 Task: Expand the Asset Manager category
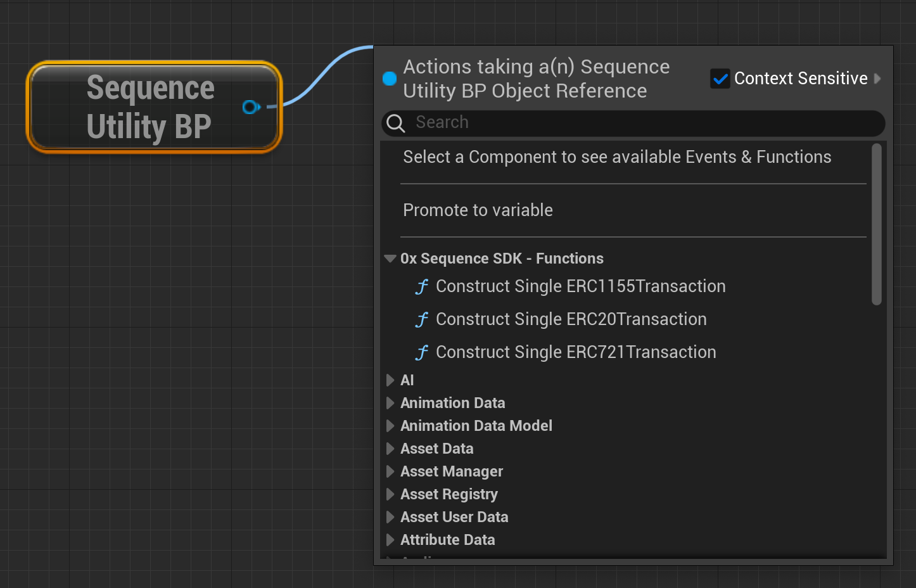[390, 471]
